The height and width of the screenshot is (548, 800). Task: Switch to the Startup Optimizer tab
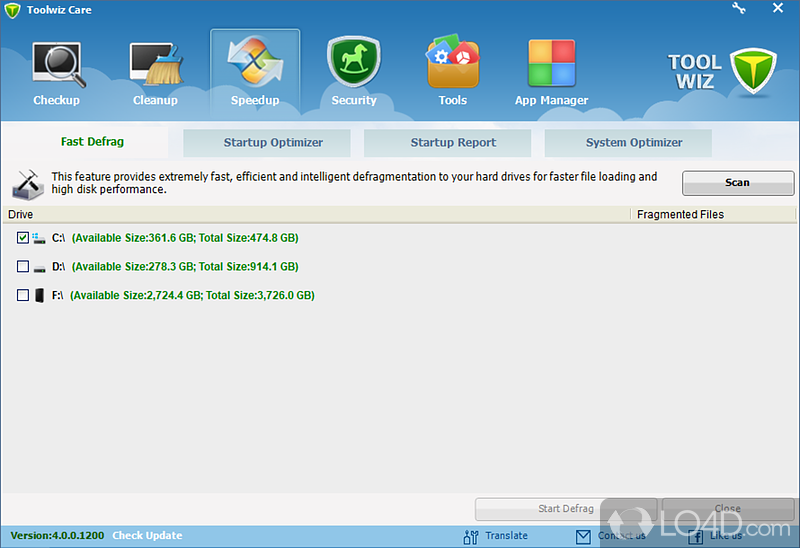click(267, 143)
